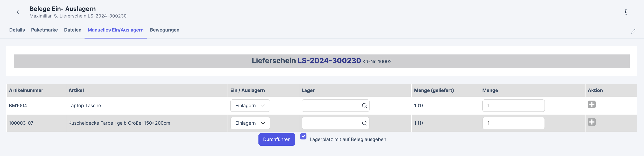Click search icon in Laptop Tasche Lager field

(364, 106)
